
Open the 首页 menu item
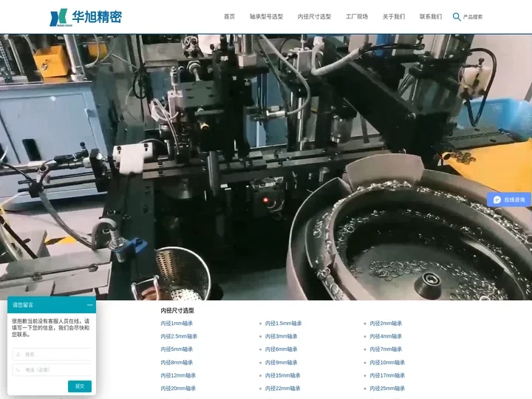coord(229,16)
